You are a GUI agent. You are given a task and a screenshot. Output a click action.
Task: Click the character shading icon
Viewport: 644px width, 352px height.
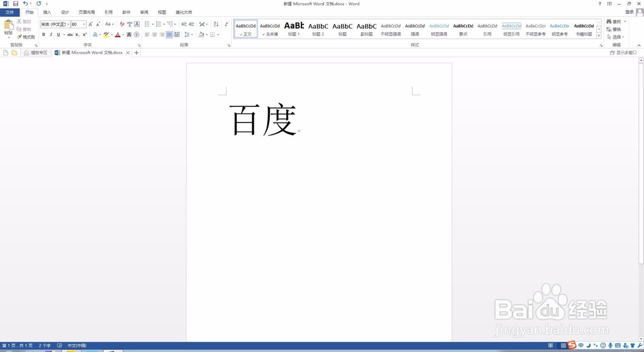point(129,35)
